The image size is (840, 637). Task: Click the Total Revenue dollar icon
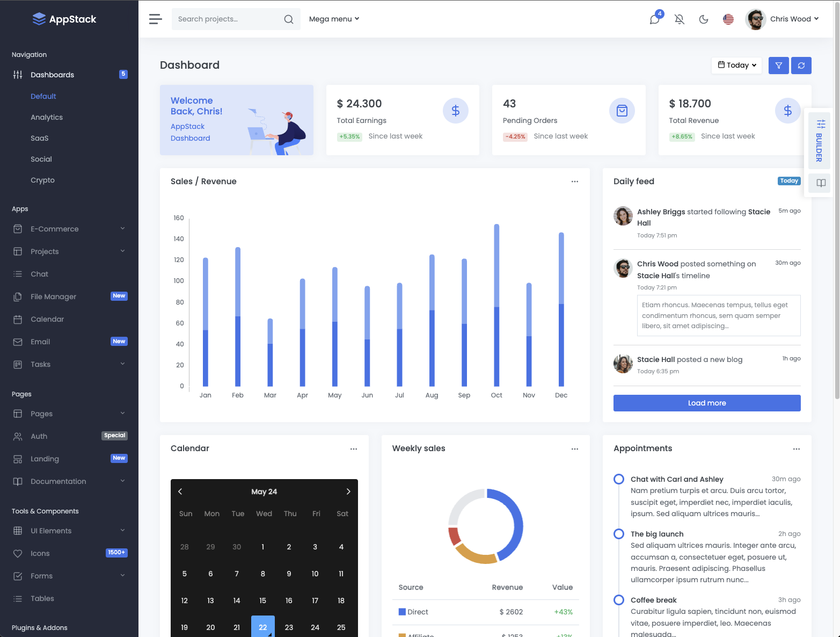788,111
